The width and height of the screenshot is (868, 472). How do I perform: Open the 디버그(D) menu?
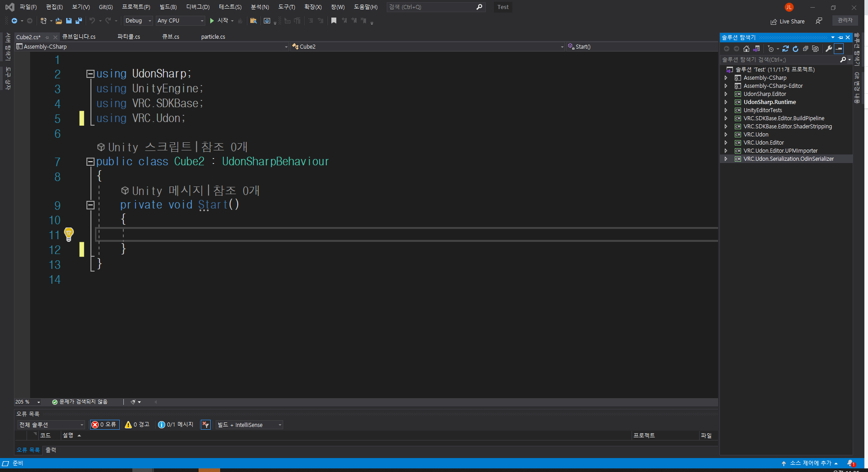[198, 7]
